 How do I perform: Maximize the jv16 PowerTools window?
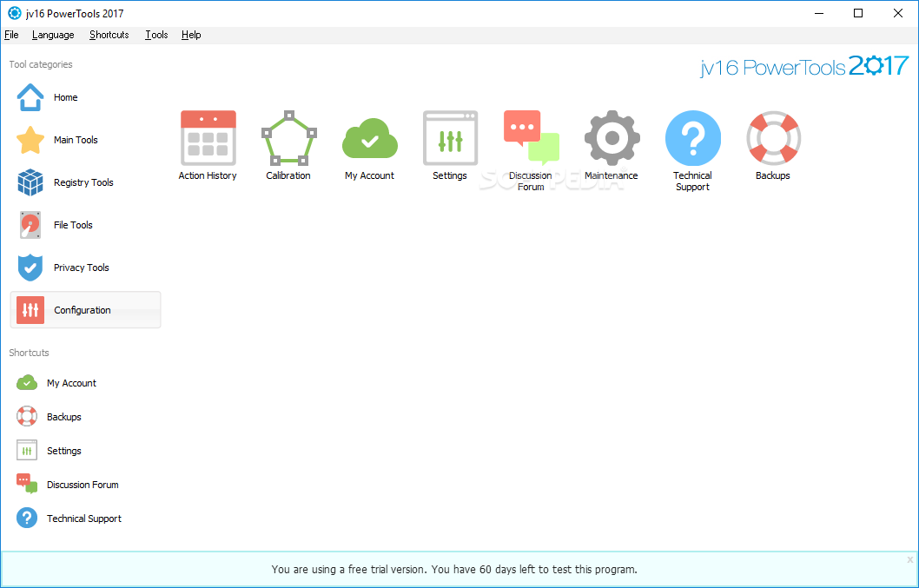pos(858,13)
